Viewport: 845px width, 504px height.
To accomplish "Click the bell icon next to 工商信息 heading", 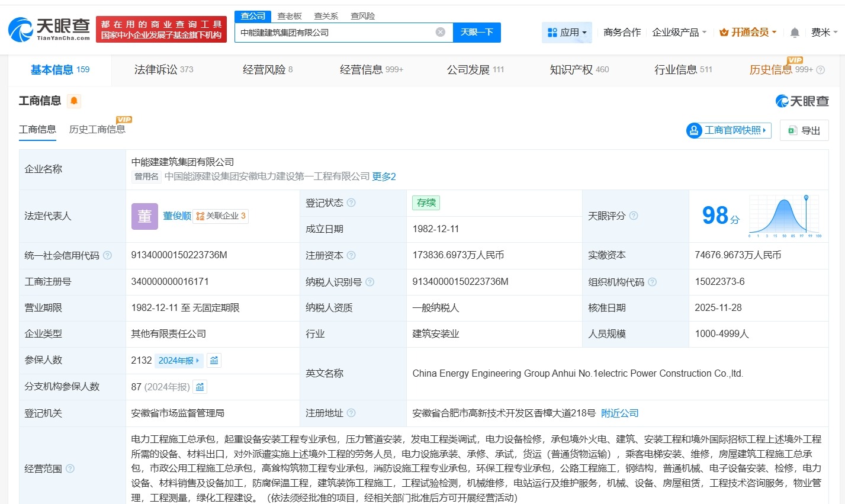I will (74, 101).
